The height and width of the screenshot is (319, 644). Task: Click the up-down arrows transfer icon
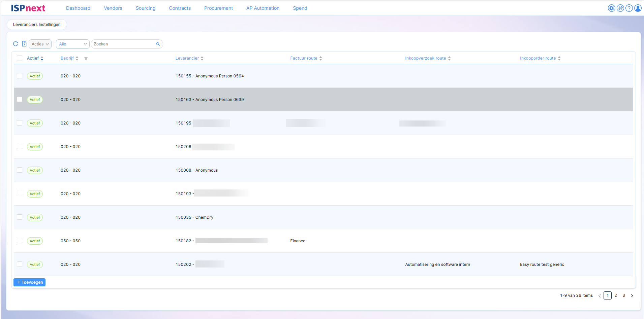click(x=620, y=8)
